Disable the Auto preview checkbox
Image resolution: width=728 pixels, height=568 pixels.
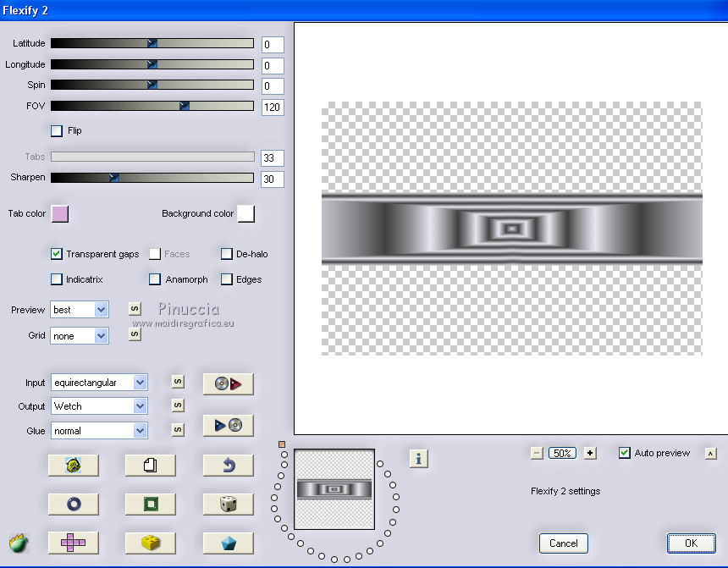[625, 453]
